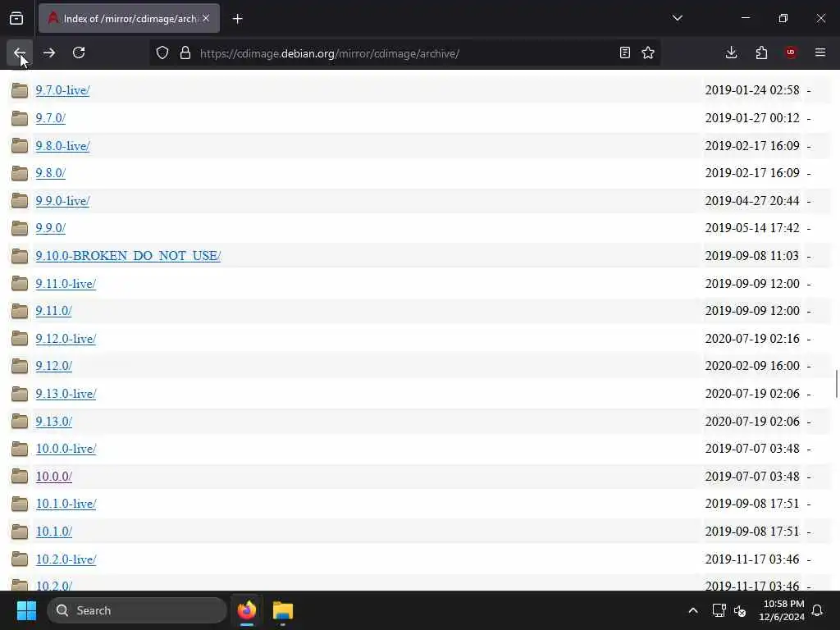Click the folder icon beside 9.7.0-live/

coord(20,90)
